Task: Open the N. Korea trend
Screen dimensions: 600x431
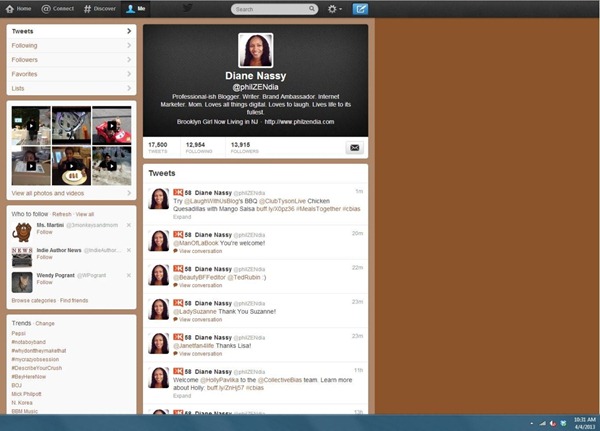Action: 22,403
